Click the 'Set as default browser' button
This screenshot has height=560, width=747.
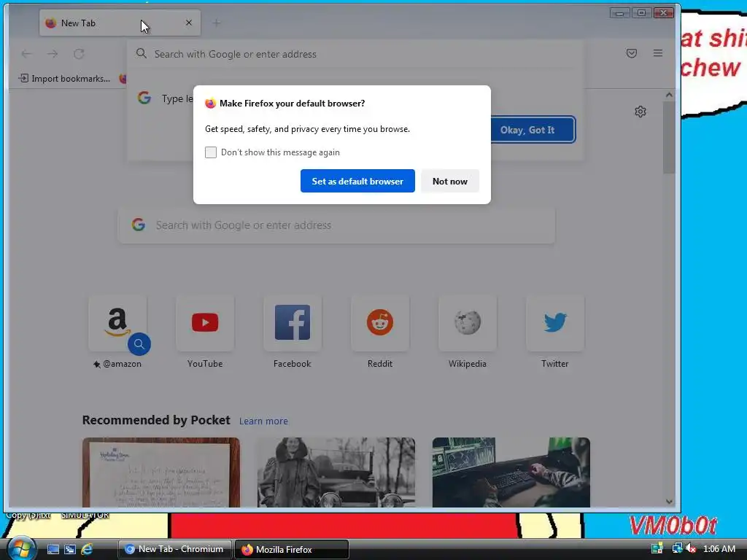357,181
